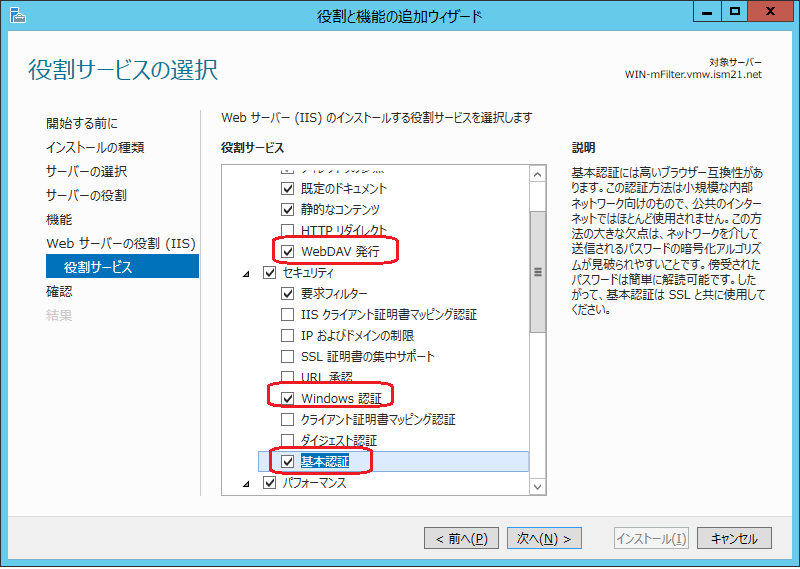Go to 確認 step
Viewport: 800px width, 569px height.
[59, 291]
